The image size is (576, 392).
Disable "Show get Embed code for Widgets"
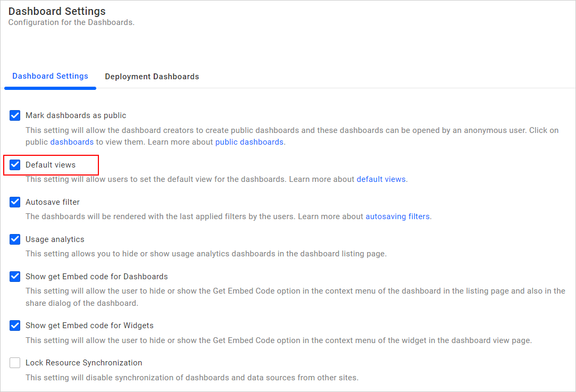[14, 326]
